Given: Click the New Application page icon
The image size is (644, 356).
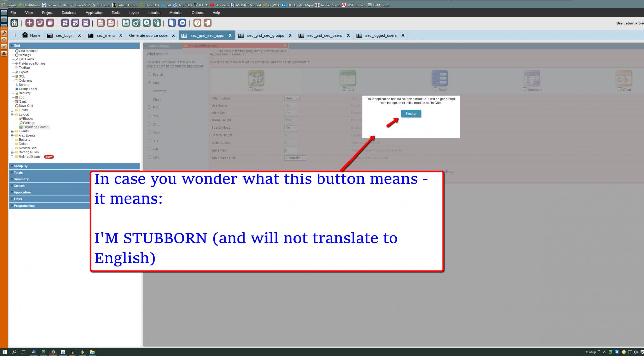Looking at the screenshot, I should click(x=101, y=23).
